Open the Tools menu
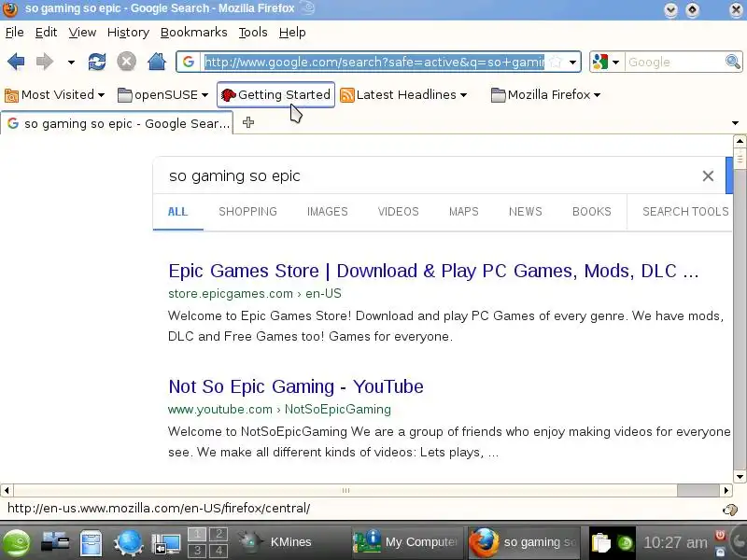 tap(253, 33)
